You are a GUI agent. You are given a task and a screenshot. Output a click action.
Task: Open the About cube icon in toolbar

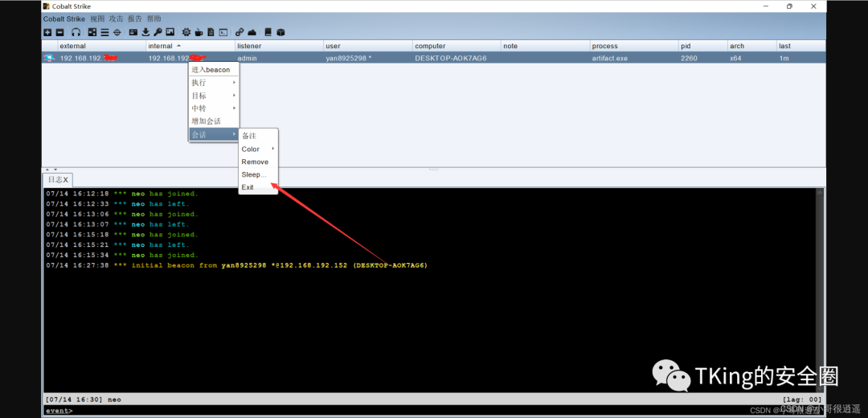tap(280, 33)
